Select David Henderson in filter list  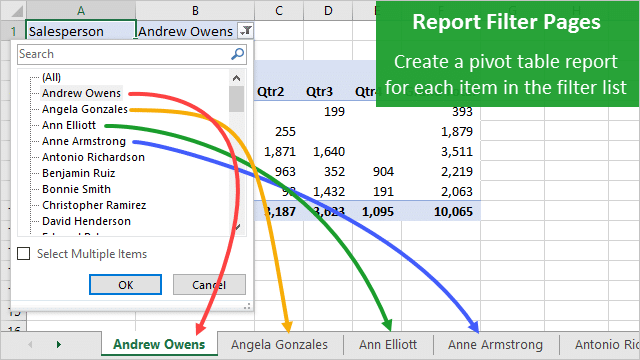(86, 221)
